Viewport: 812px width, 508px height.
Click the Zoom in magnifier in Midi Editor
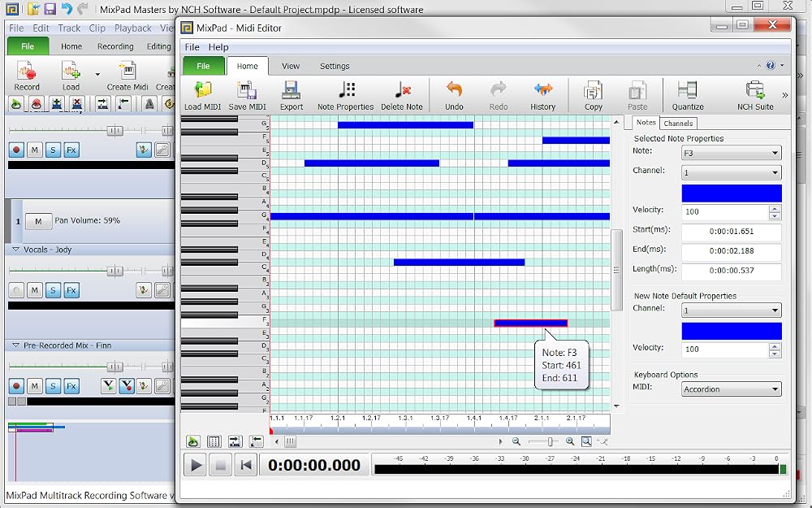(x=570, y=441)
